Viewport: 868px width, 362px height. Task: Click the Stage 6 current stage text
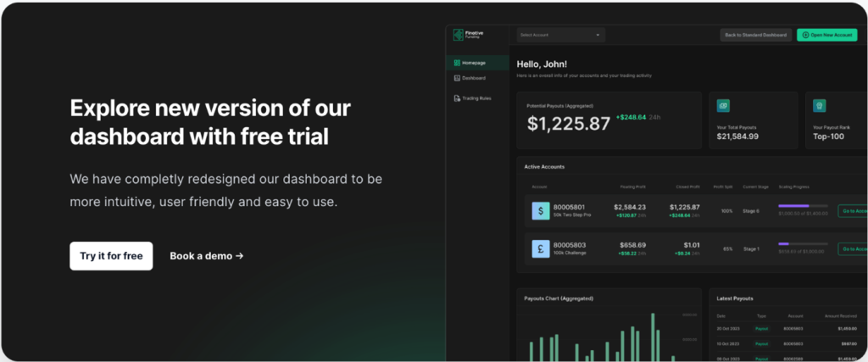pos(751,211)
